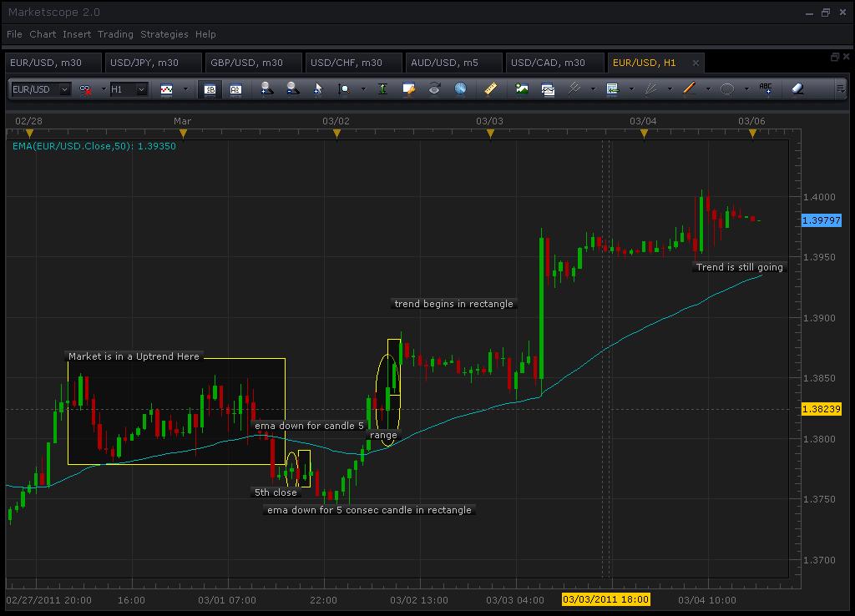This screenshot has width=855, height=616.
Task: Click the 03/03 date marker triangle
Action: click(x=491, y=134)
